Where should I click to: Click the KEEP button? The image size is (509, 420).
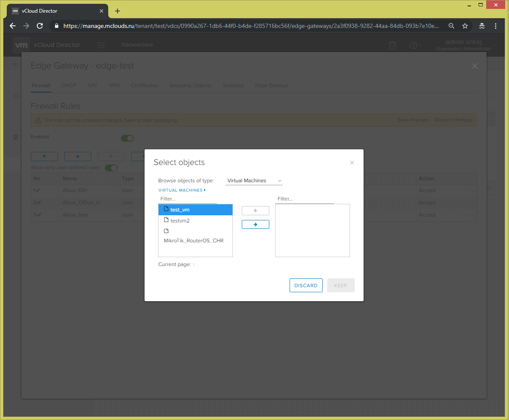pos(341,285)
